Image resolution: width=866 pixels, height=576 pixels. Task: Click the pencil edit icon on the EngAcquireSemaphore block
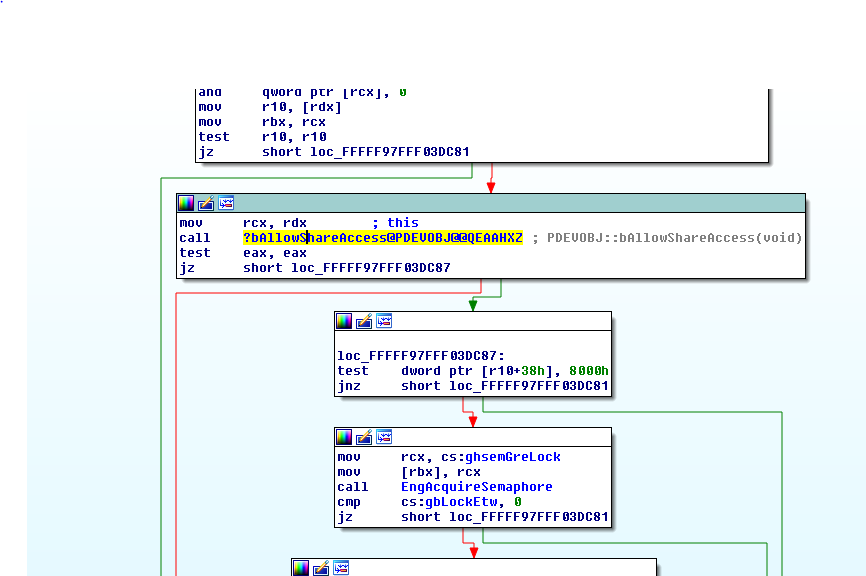click(x=364, y=437)
